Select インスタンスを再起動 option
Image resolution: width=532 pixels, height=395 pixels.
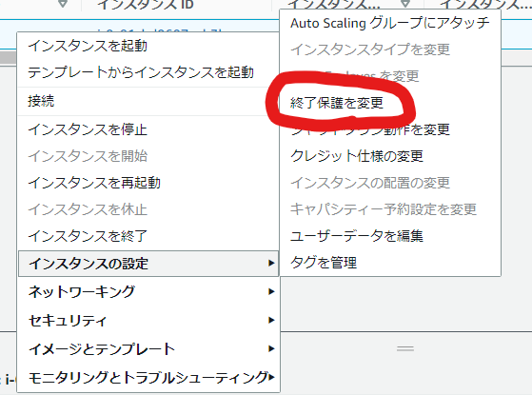coord(94,183)
